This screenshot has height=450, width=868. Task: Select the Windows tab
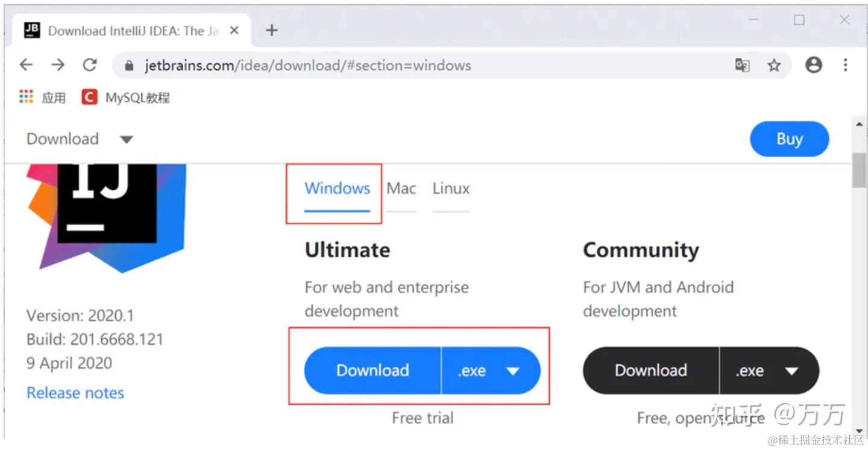(337, 189)
